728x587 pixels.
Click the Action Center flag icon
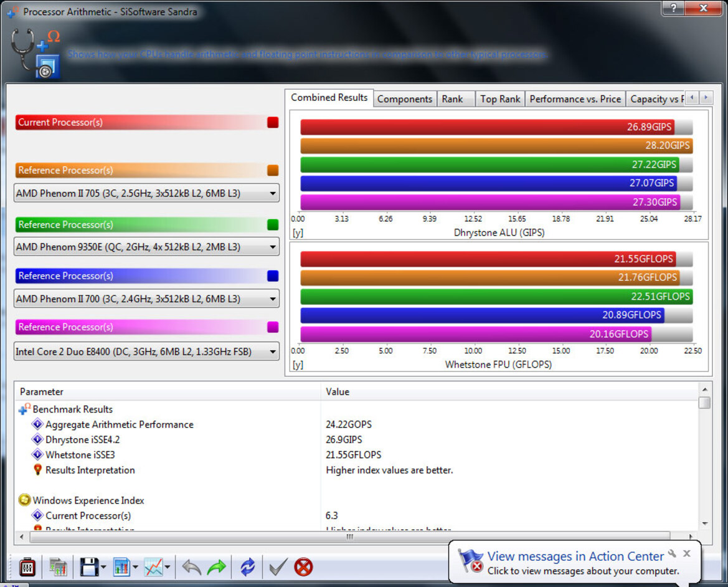pos(470,561)
